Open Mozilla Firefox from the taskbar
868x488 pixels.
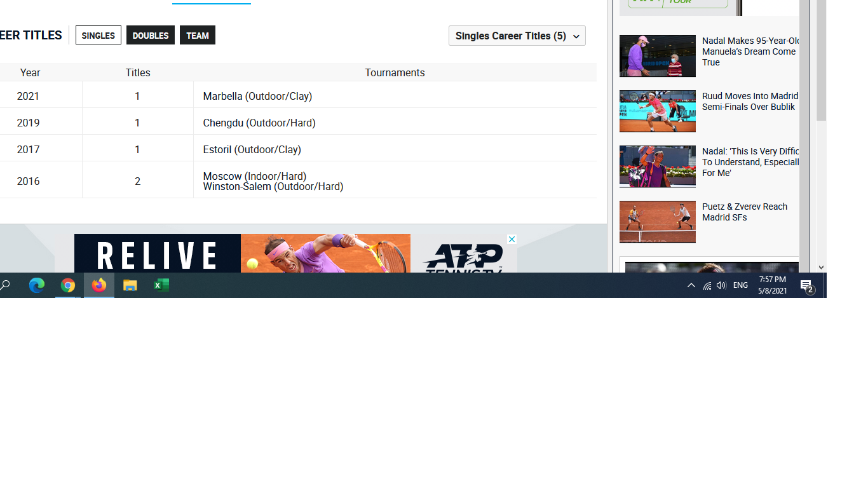[98, 285]
